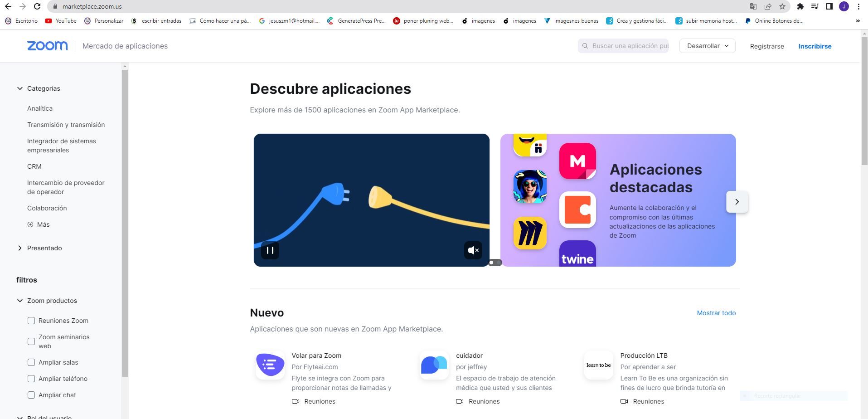Select the Colaboración category

47,208
